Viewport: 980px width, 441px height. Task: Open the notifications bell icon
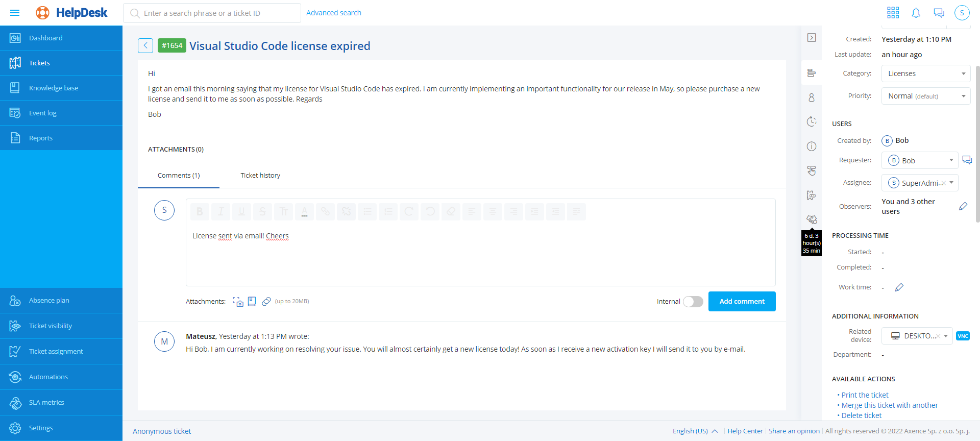point(916,13)
